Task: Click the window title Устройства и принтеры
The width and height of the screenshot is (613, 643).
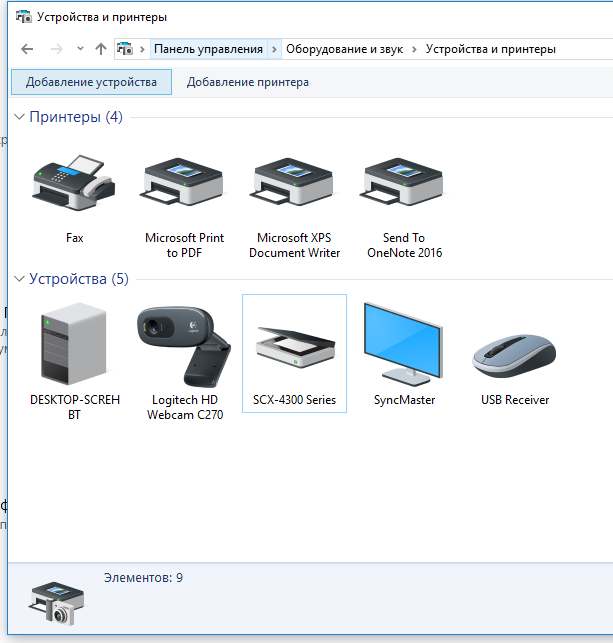Action: click(x=102, y=17)
